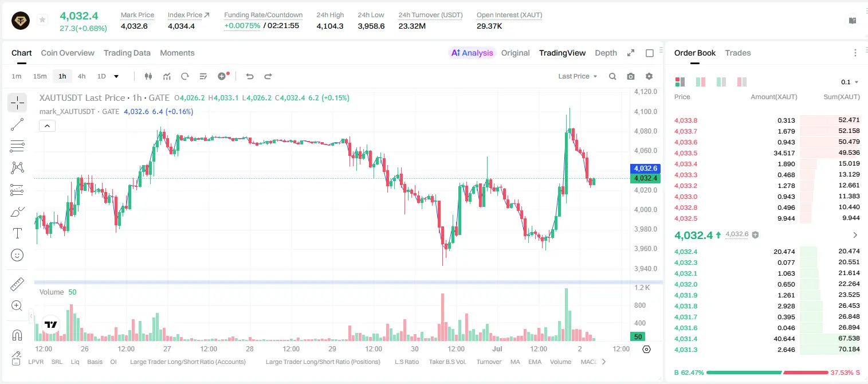This screenshot has height=384, width=868.
Task: Switch chart to Depth view
Action: [x=606, y=53]
